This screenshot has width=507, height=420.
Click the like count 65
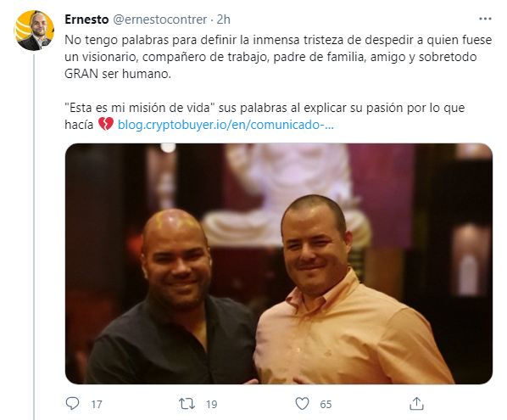point(326,404)
